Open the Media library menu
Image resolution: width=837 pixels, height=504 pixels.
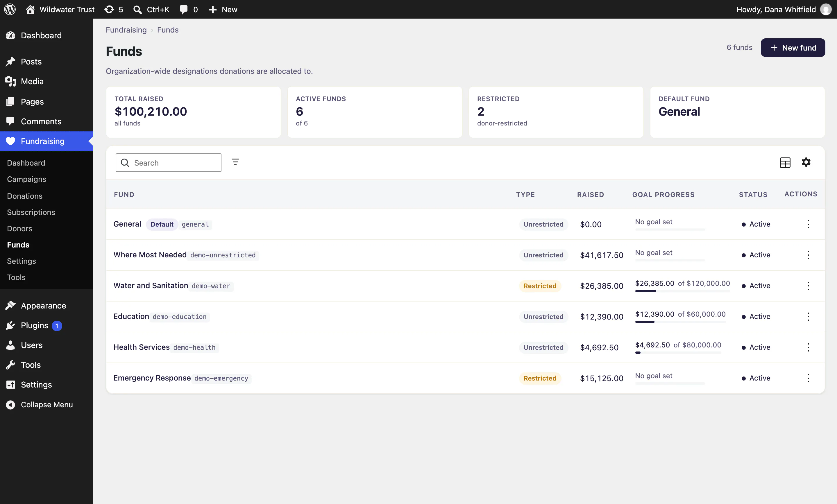46,81
